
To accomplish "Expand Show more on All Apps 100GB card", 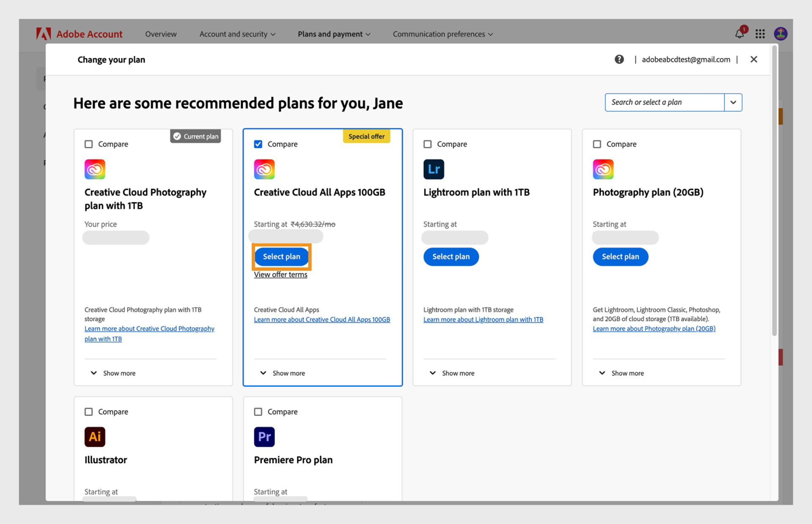I will (x=283, y=373).
